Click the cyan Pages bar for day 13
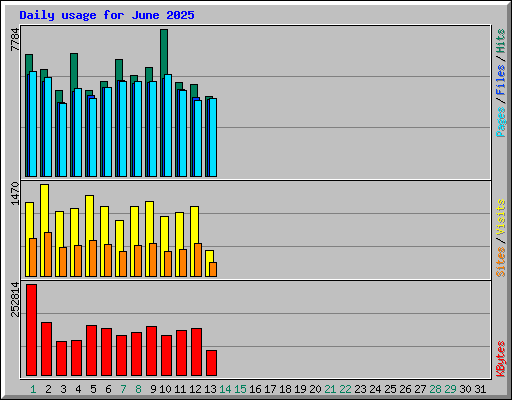The width and height of the screenshot is (512, 400). pyautogui.click(x=213, y=137)
